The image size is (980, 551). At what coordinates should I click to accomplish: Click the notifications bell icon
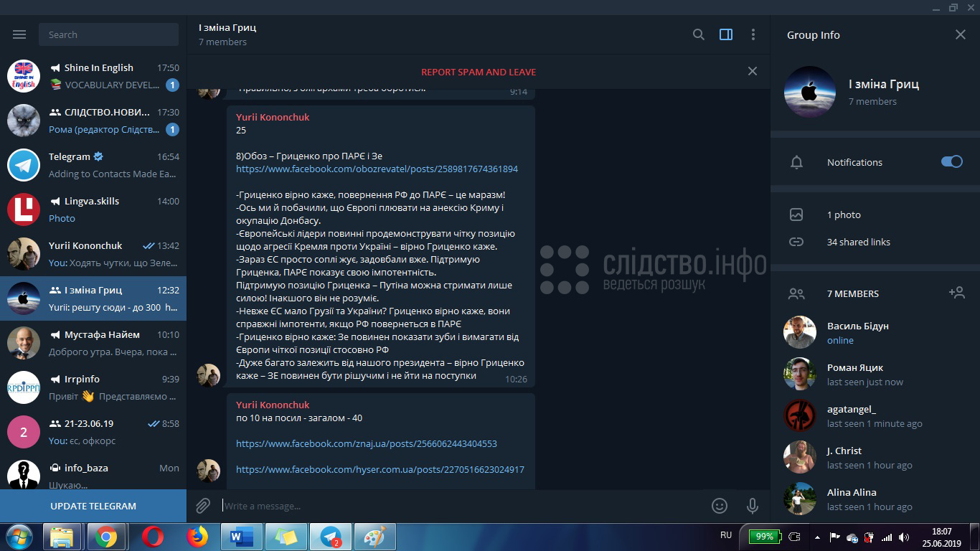796,162
